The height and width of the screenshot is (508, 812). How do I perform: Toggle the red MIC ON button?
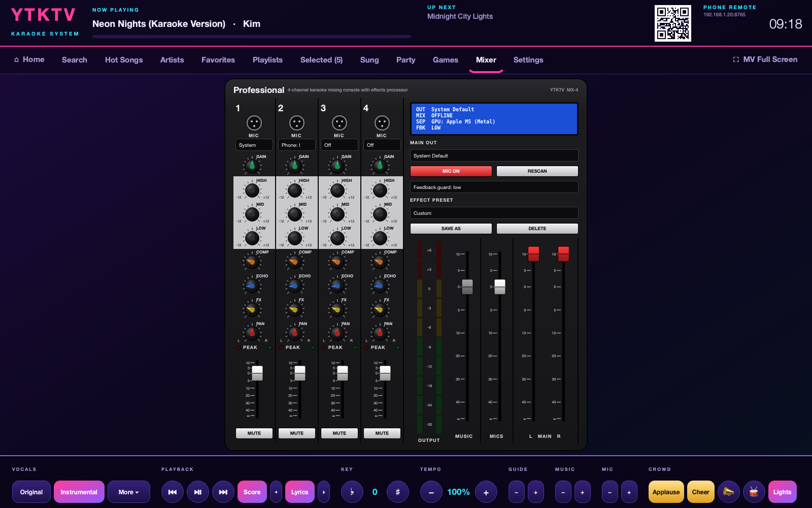(451, 171)
